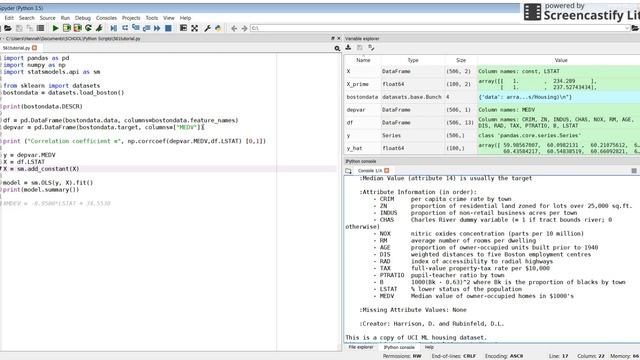This screenshot has height=360, width=640.
Task: Click the Value column header
Action: pos(561,60)
